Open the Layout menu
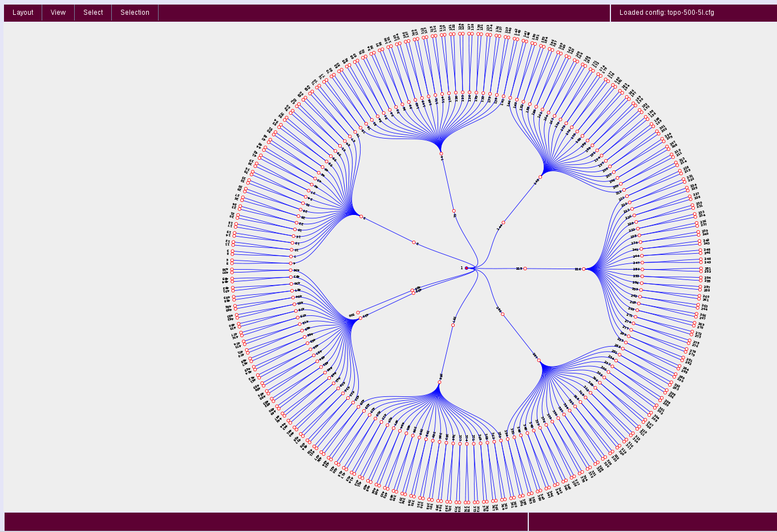This screenshot has height=532, width=777. 23,13
